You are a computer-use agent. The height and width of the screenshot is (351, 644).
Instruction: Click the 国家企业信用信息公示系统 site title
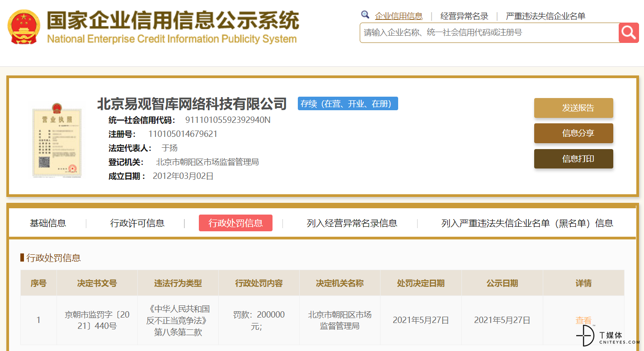[x=173, y=20]
